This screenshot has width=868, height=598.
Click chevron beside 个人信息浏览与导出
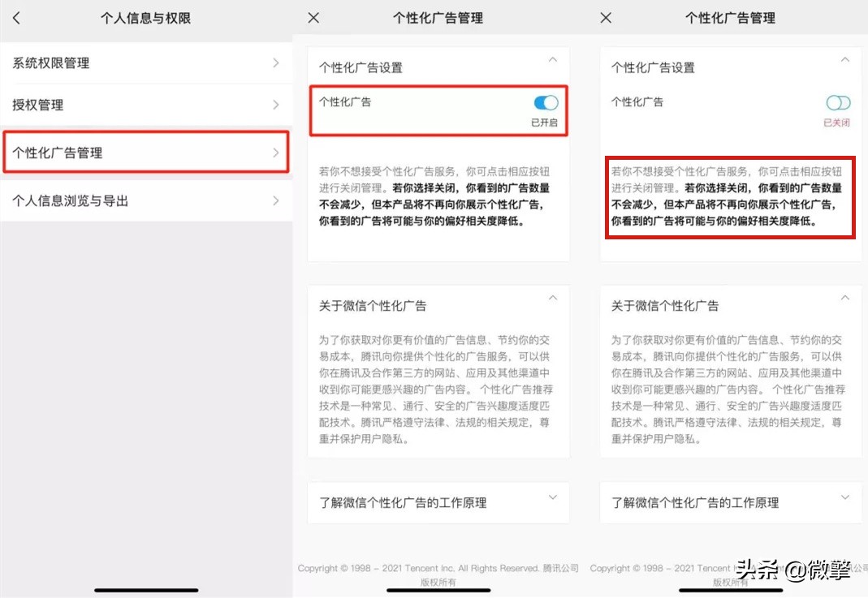click(x=276, y=200)
